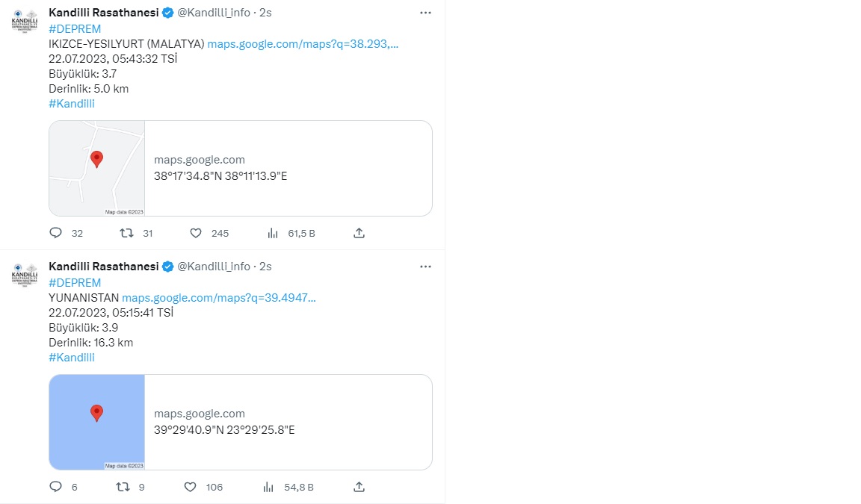The height and width of the screenshot is (504, 861).
Task: Click the #DEPREM hashtag in the YUNANISTAN tweet
Action: [75, 282]
